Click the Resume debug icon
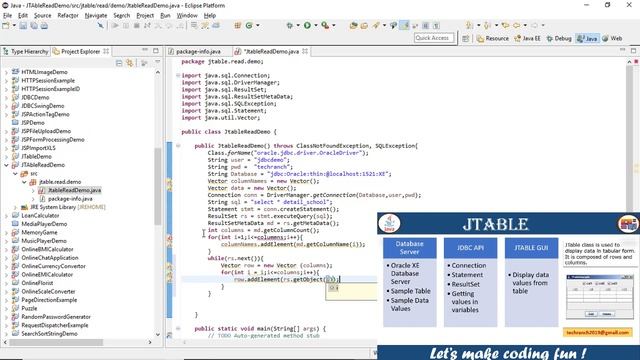The height and width of the screenshot is (360, 640). point(116,26)
